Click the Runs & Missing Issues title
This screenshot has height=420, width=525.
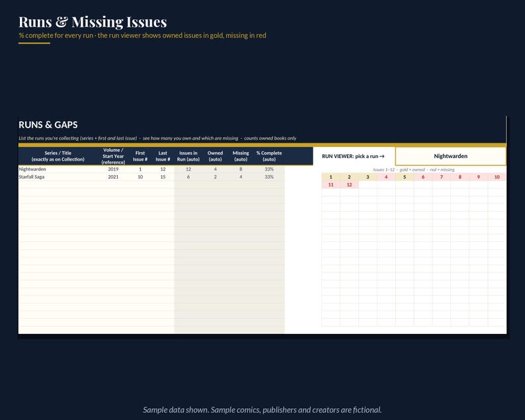pos(93,22)
